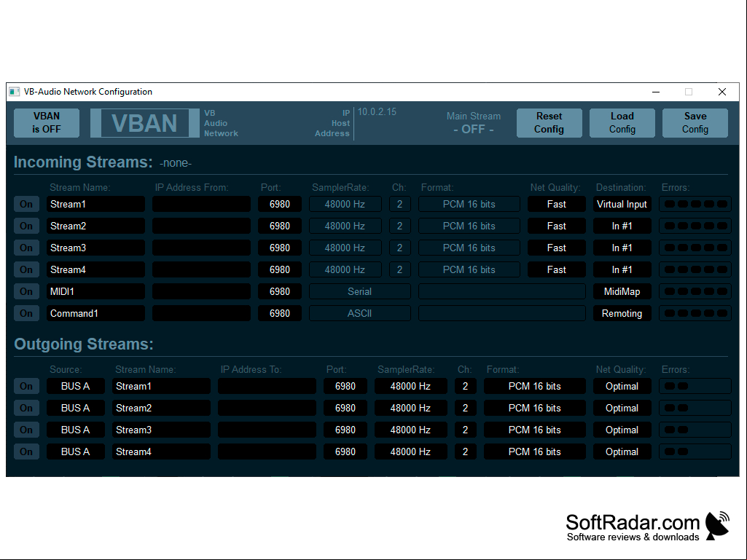The width and height of the screenshot is (747, 560).
Task: Turn on incoming Stream1
Action: click(x=26, y=204)
